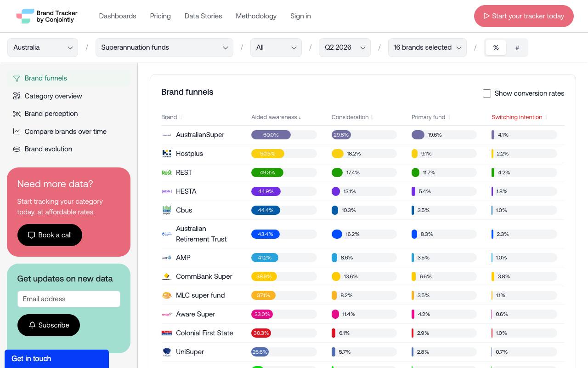Image resolution: width=588 pixels, height=368 pixels.
Task: Click the MLC super fund logo
Action: coord(167,295)
